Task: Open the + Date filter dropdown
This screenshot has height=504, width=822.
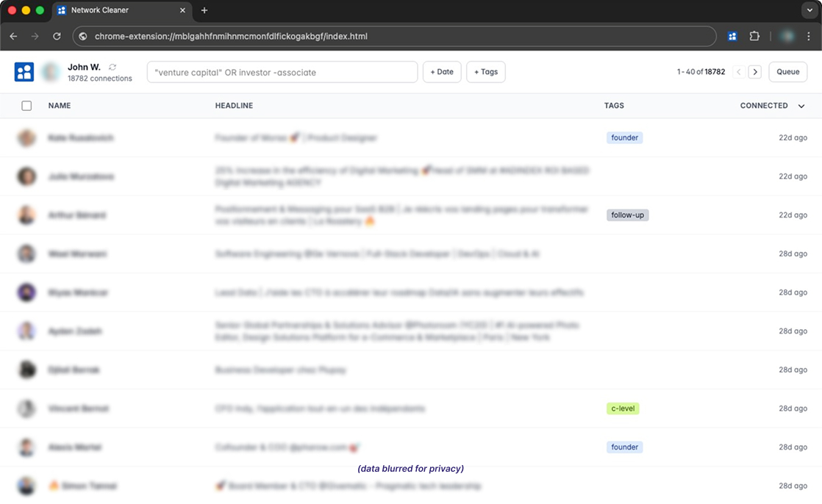Action: (442, 71)
